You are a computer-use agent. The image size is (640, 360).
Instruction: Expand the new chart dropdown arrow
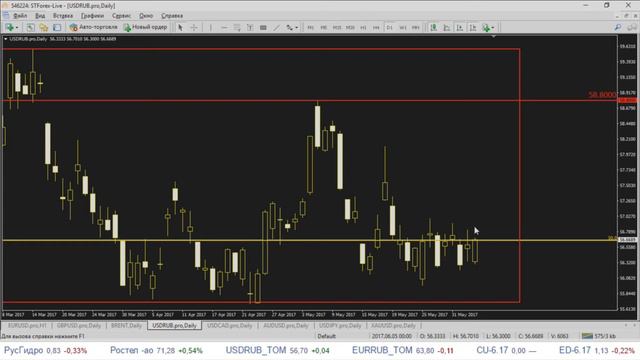tap(16, 28)
